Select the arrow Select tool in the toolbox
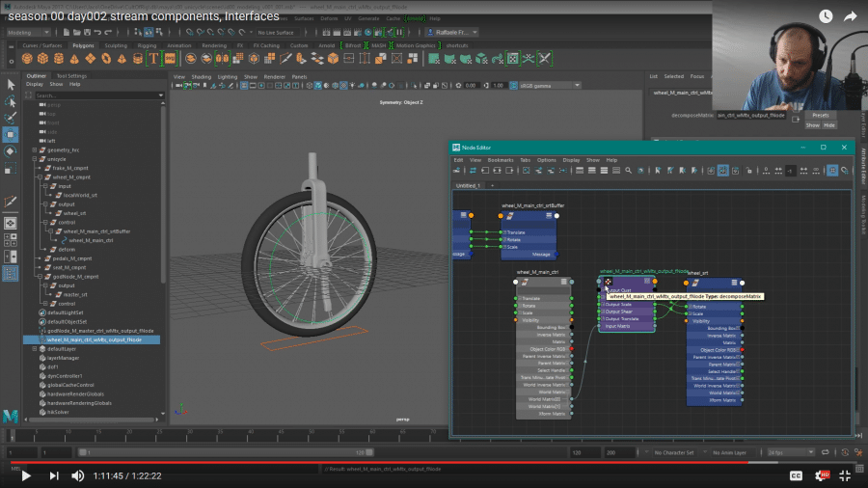Viewport: 868px width, 488px height. (x=11, y=85)
